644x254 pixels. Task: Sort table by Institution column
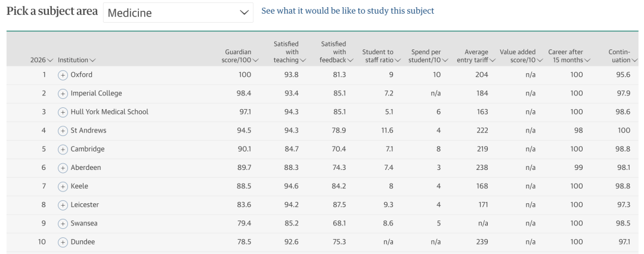click(76, 60)
